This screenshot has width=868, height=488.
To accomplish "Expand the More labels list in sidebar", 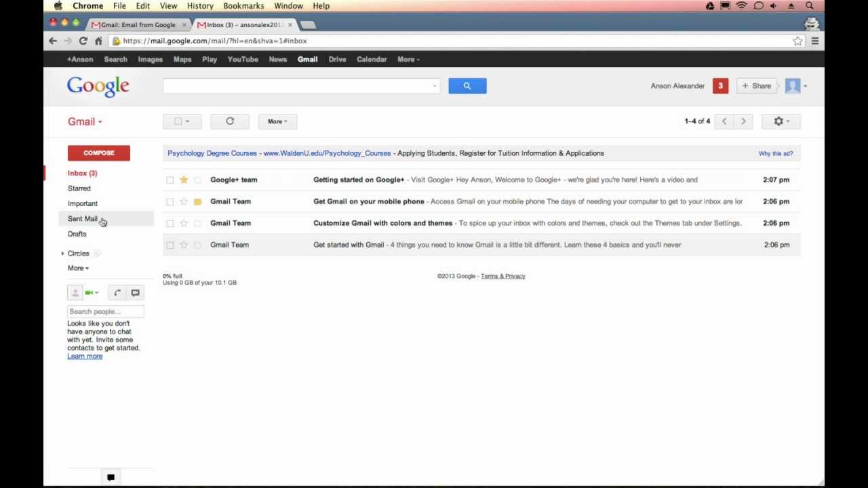I will point(78,268).
